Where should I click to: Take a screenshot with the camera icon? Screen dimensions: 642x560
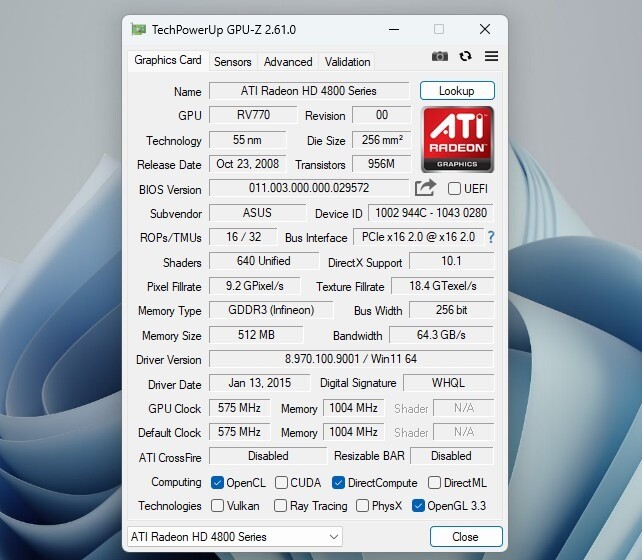[440, 56]
